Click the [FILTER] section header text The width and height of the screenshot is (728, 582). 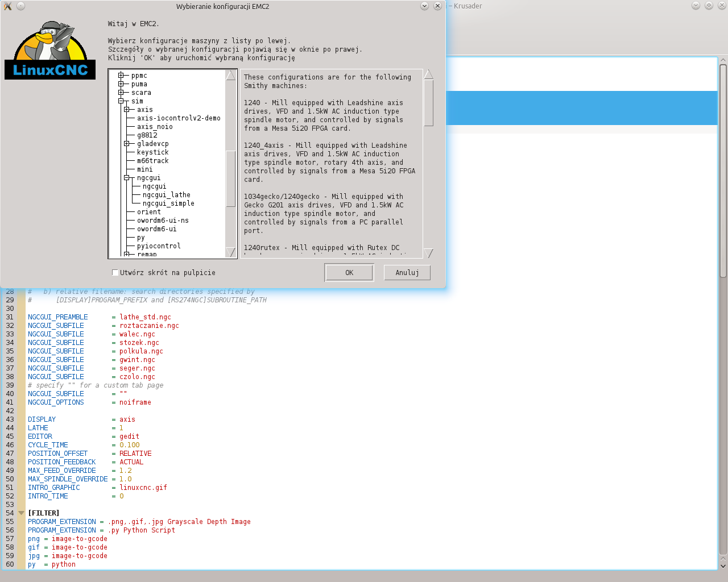pyautogui.click(x=44, y=513)
